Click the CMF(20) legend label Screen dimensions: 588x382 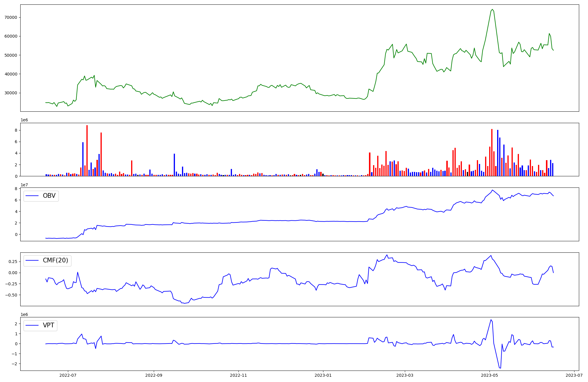(x=56, y=261)
